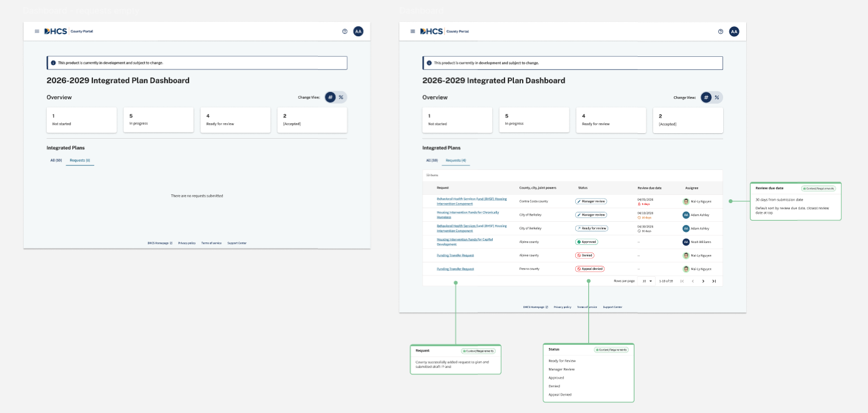Click info icon in empty-requests dashboard banner
This screenshot has width=868, height=413.
(53, 63)
